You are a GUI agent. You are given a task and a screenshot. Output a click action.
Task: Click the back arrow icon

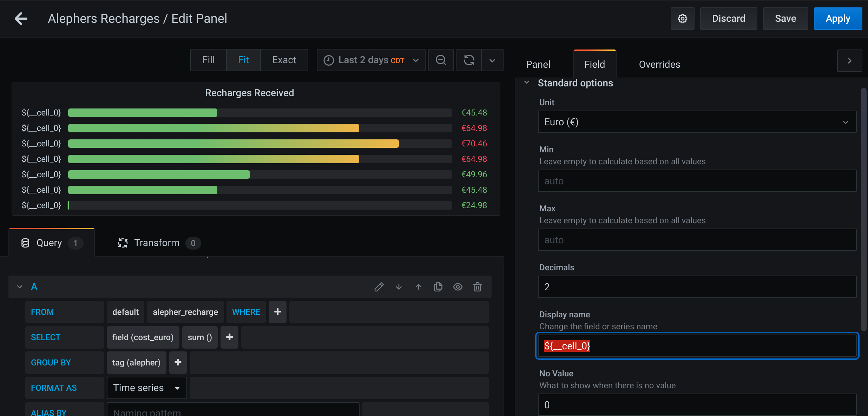point(21,19)
